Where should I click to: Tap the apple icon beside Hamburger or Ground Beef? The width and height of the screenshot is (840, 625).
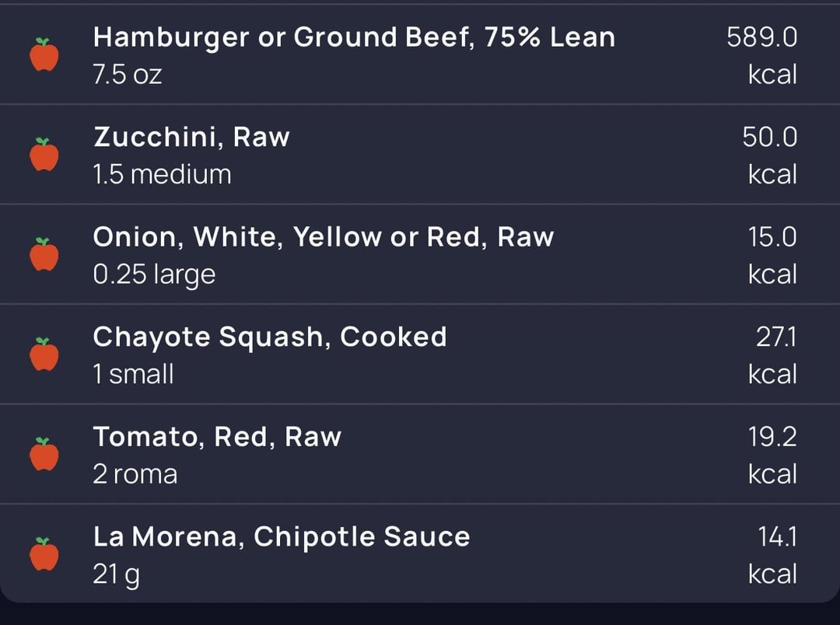click(x=44, y=55)
